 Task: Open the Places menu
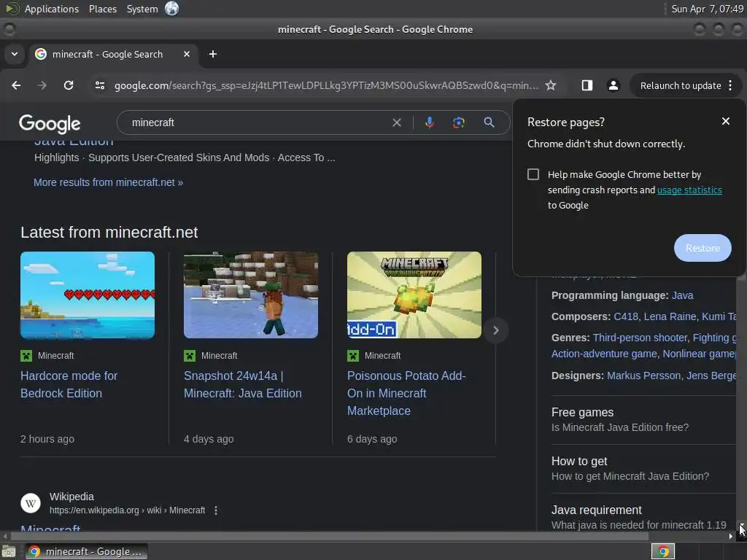[103, 9]
